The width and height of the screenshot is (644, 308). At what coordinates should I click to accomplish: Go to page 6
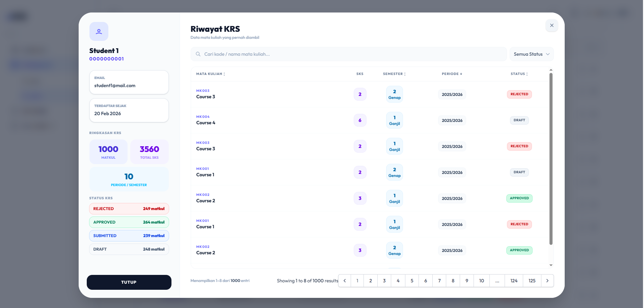[426, 281]
